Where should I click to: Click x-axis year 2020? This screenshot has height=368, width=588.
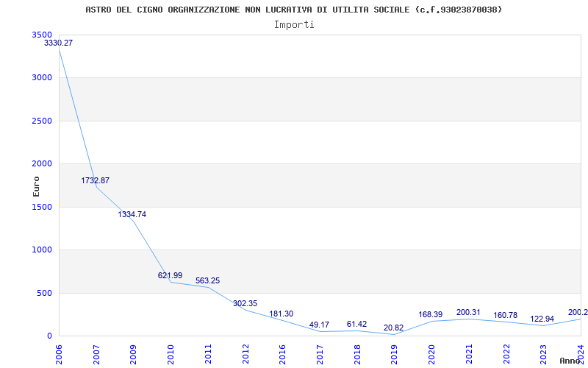coord(431,355)
